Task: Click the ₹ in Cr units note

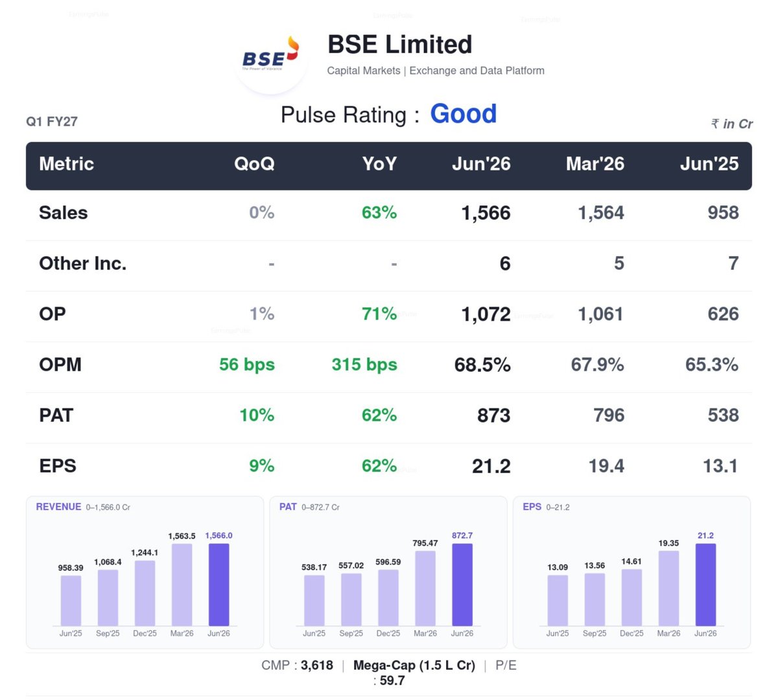Action: [732, 124]
